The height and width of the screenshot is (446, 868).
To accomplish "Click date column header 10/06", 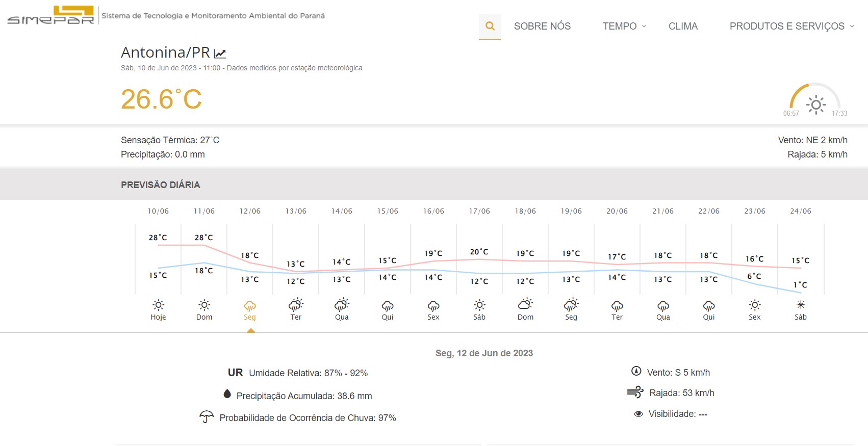I will [x=158, y=211].
